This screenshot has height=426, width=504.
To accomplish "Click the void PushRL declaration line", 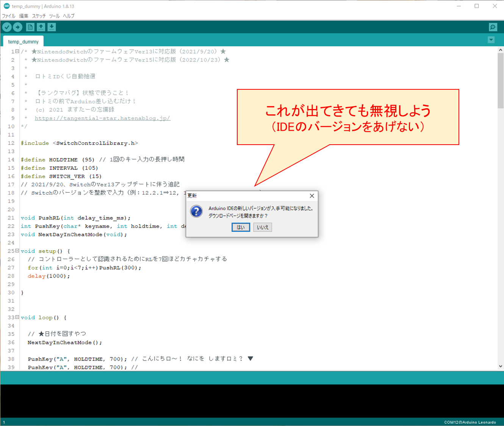I will pyautogui.click(x=75, y=218).
